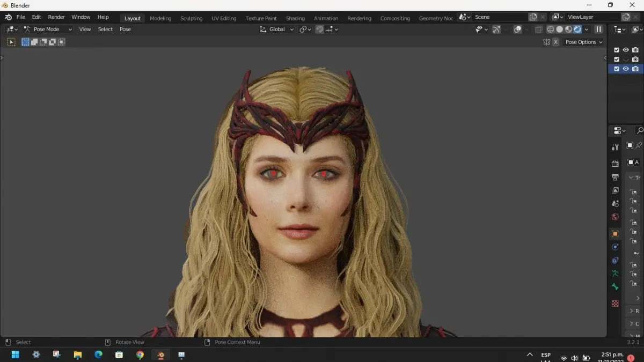This screenshot has width=644, height=362.
Task: Open the viewport shading options dropdown
Action: click(x=586, y=29)
